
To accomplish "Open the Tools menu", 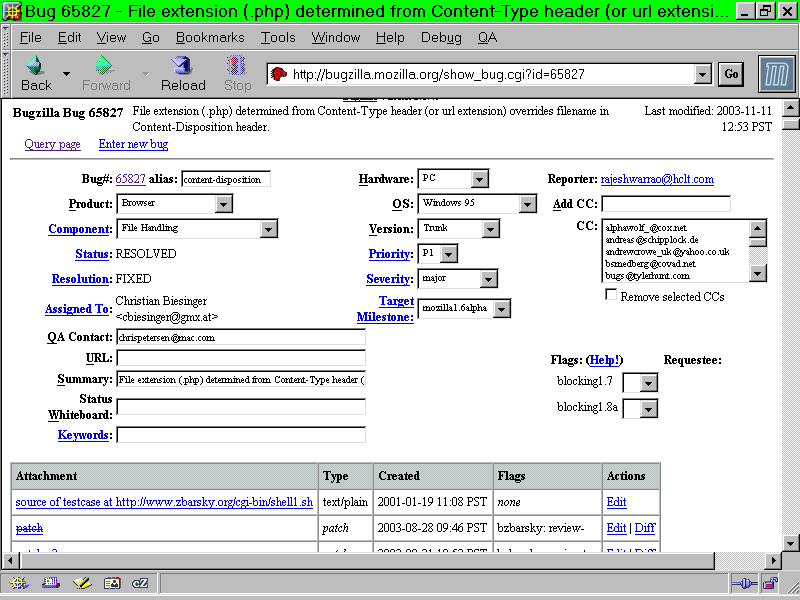I will [278, 37].
